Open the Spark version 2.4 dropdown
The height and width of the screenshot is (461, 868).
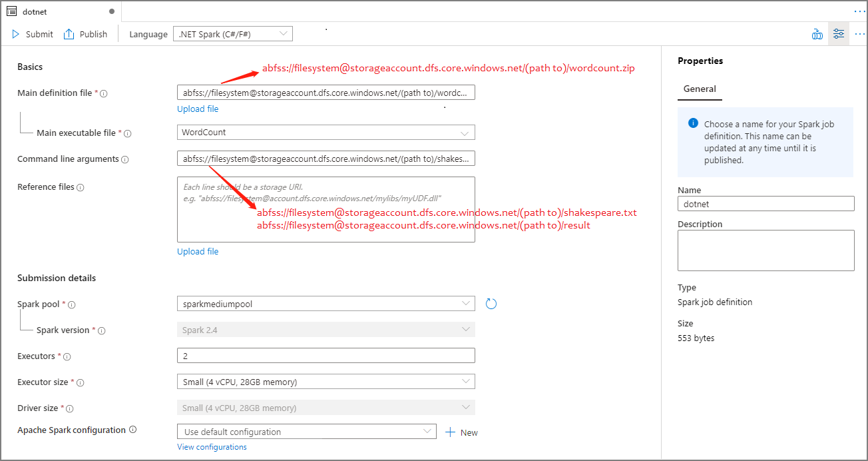coord(326,330)
